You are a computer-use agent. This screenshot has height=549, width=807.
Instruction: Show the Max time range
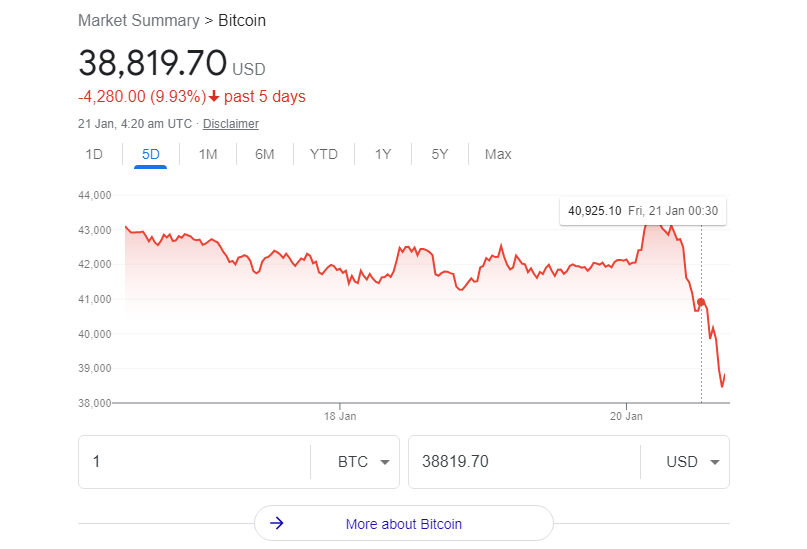498,154
